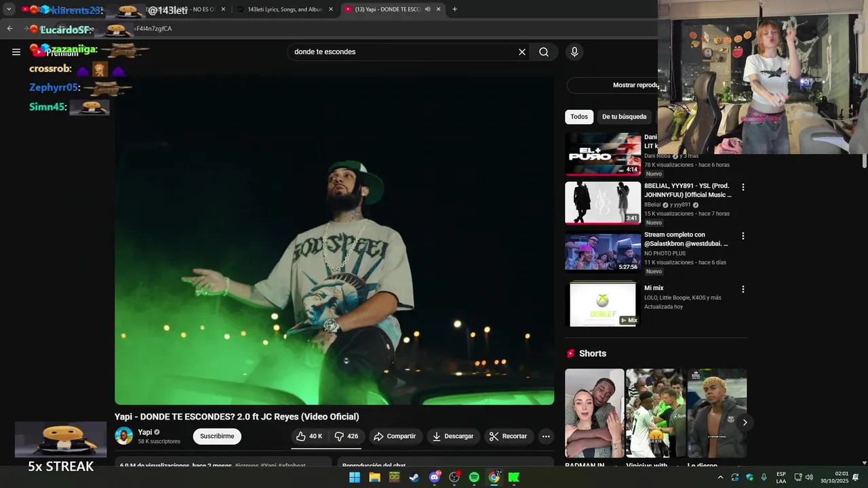Viewport: 868px width, 488px height.
Task: Open Windows Security tray icon
Action: click(x=749, y=477)
